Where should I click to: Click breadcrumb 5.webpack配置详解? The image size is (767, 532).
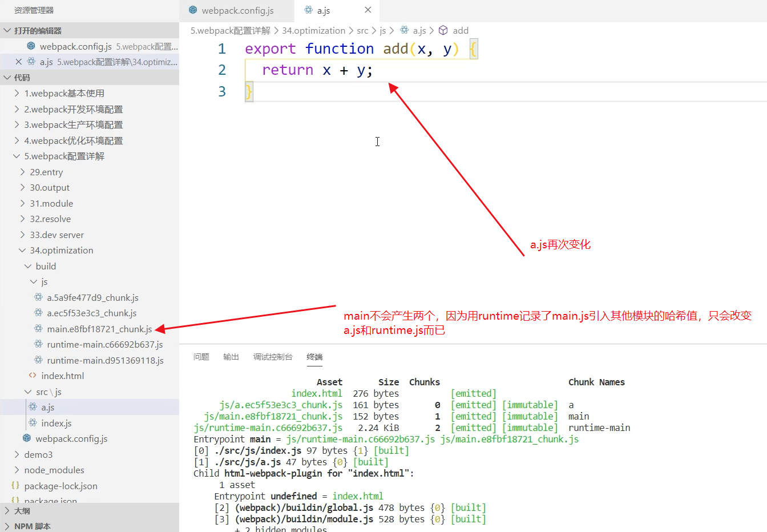click(231, 31)
